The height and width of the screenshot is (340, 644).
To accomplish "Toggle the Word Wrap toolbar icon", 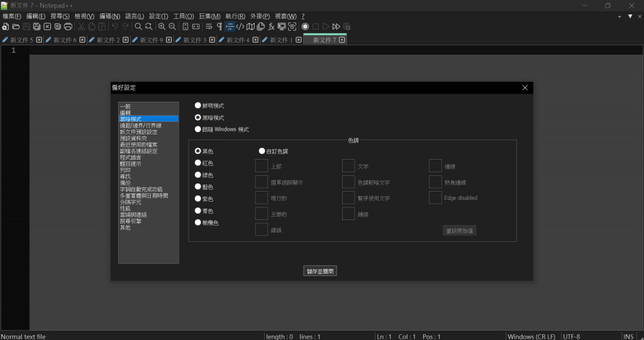I will (209, 26).
